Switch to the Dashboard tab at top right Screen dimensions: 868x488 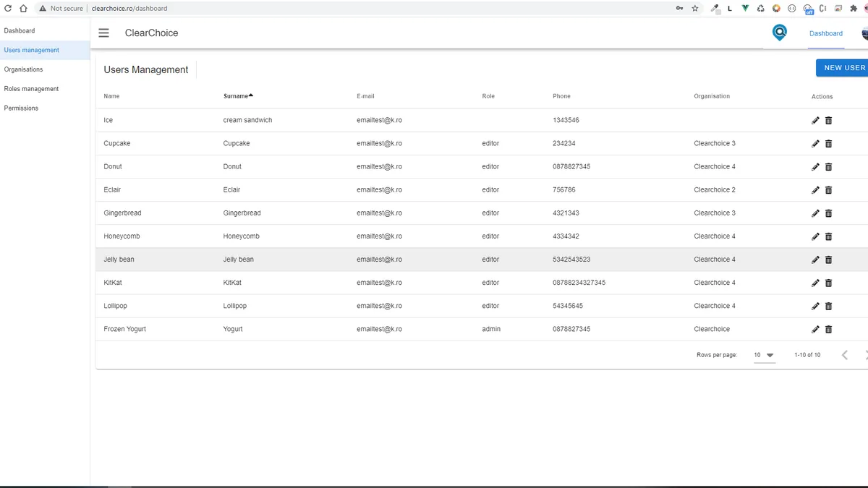tap(825, 33)
